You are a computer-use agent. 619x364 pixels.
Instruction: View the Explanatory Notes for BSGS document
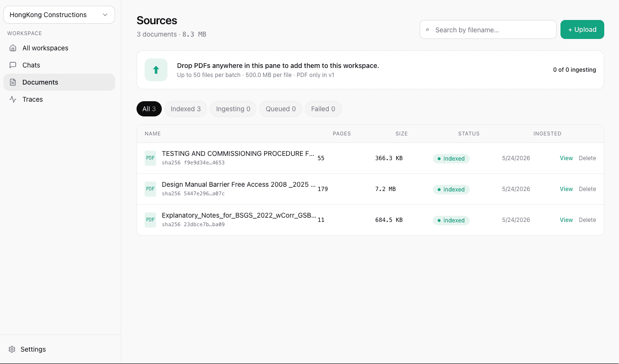point(566,220)
